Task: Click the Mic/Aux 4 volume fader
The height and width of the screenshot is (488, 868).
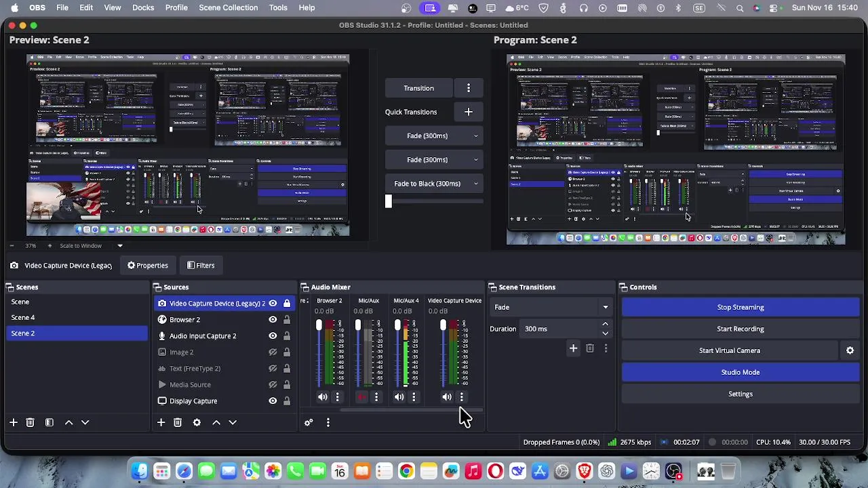Action: 397,325
